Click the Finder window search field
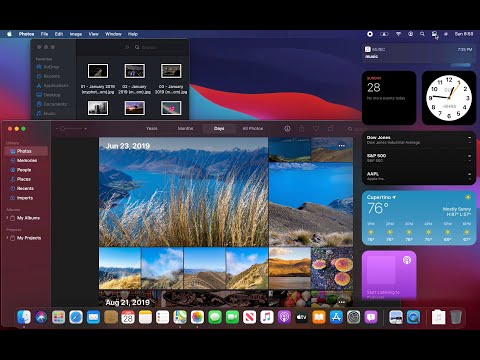Viewport: 480px width, 360px height. [x=159, y=47]
